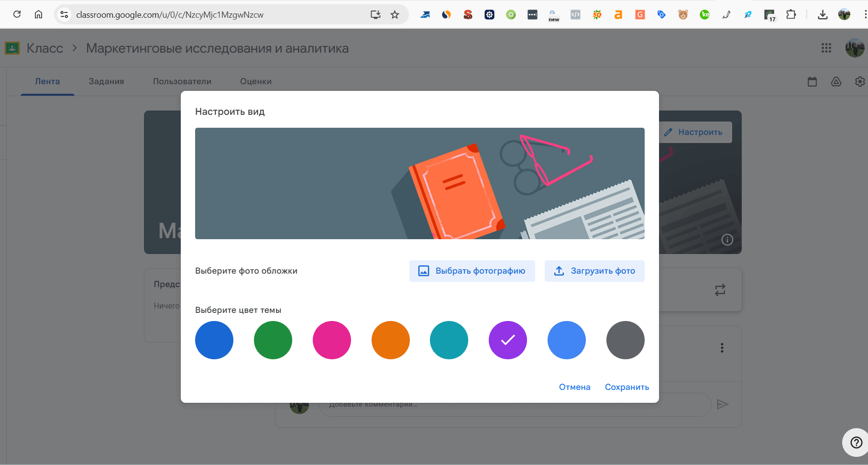Click the Google apps grid icon
Image resolution: width=868 pixels, height=465 pixels.
pyautogui.click(x=826, y=48)
